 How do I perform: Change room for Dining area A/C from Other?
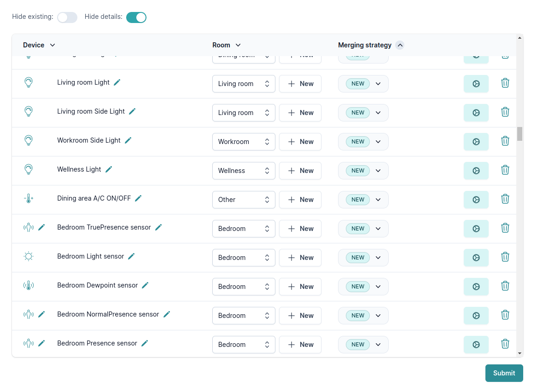tap(244, 200)
